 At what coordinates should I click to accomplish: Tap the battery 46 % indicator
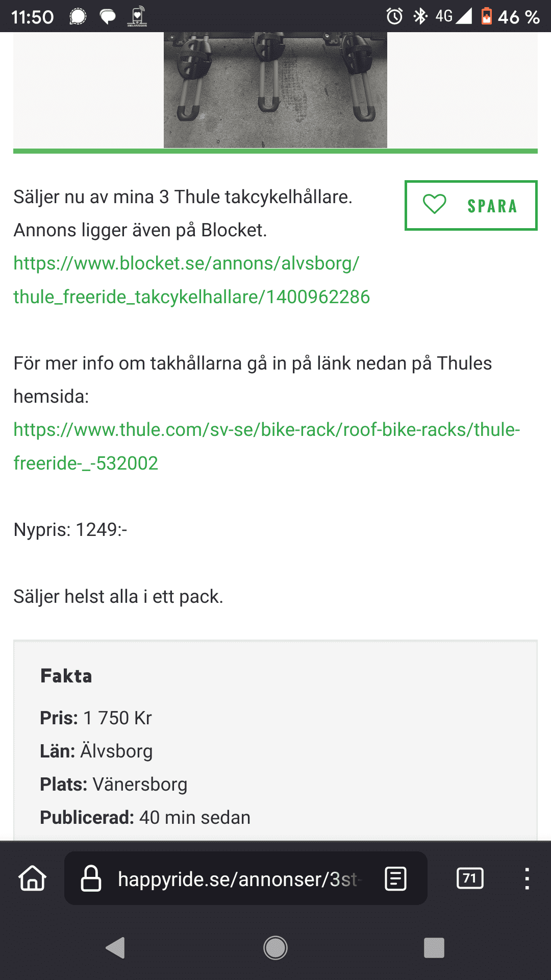tap(510, 16)
